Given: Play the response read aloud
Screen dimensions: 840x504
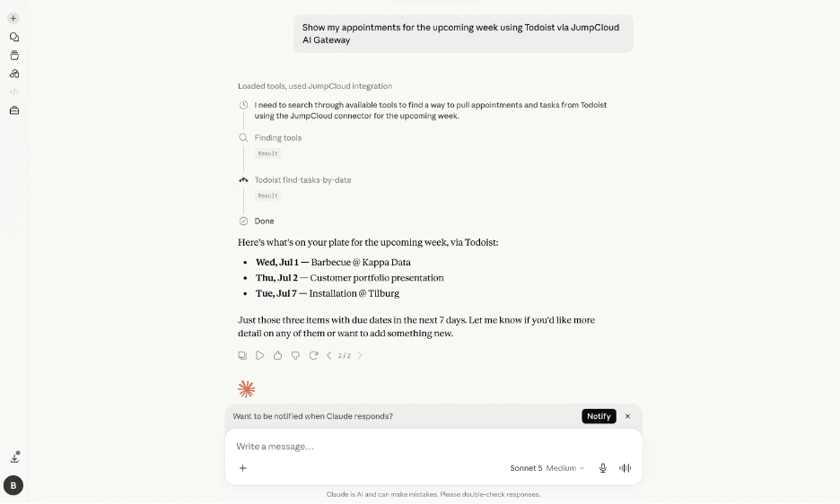Looking at the screenshot, I should tap(260, 356).
